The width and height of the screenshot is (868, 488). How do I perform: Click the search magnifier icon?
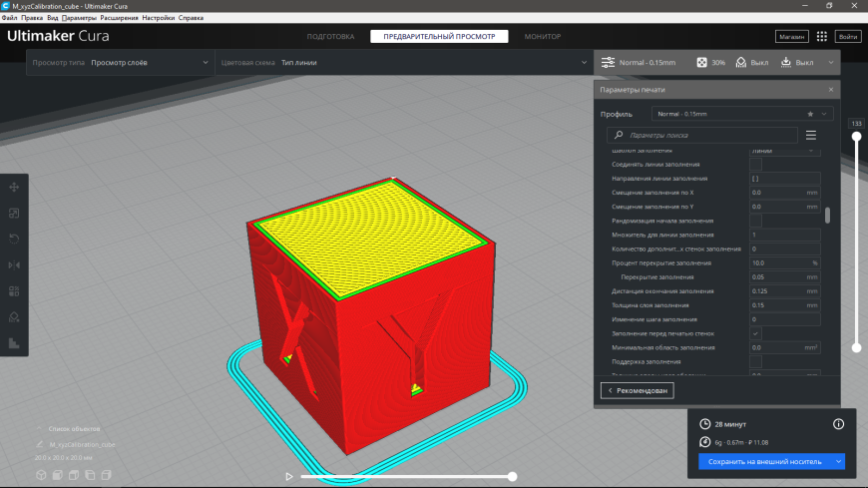(619, 135)
